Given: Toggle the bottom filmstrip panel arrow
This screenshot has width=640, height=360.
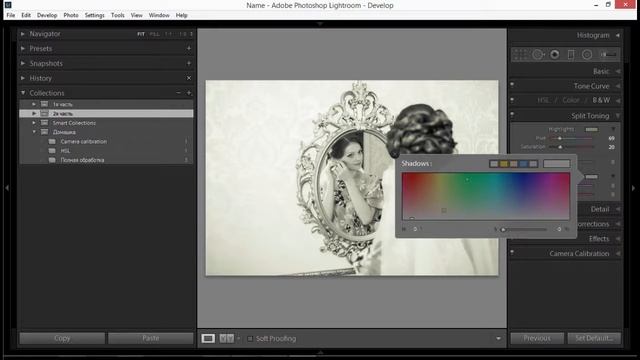Looking at the screenshot, I should point(320,352).
